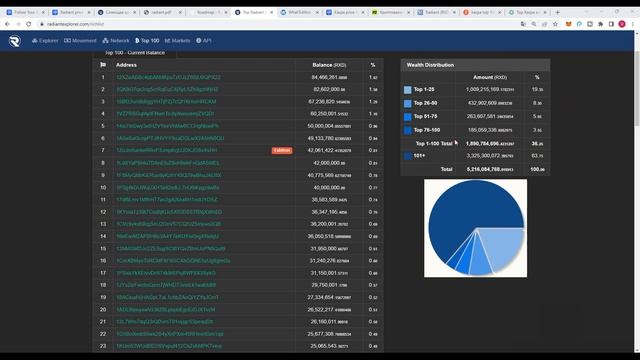Click the translate page icon in address bar

click(523, 24)
